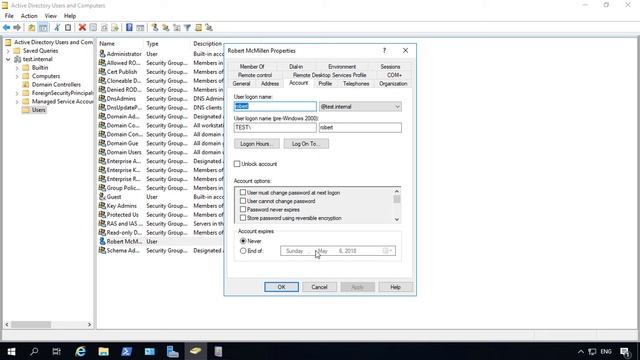Screen dimensions: 640x360
Task: Switch to the Member Of tab
Action: pos(252,67)
